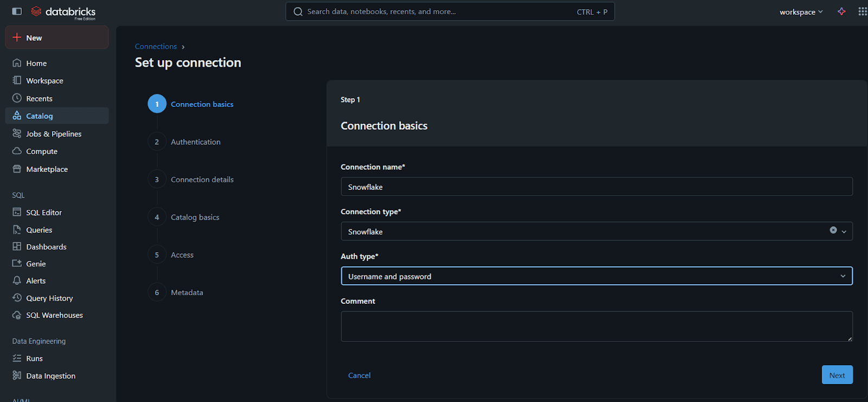This screenshot has height=402, width=868.
Task: Click the Data Ingestion icon
Action: [17, 375]
